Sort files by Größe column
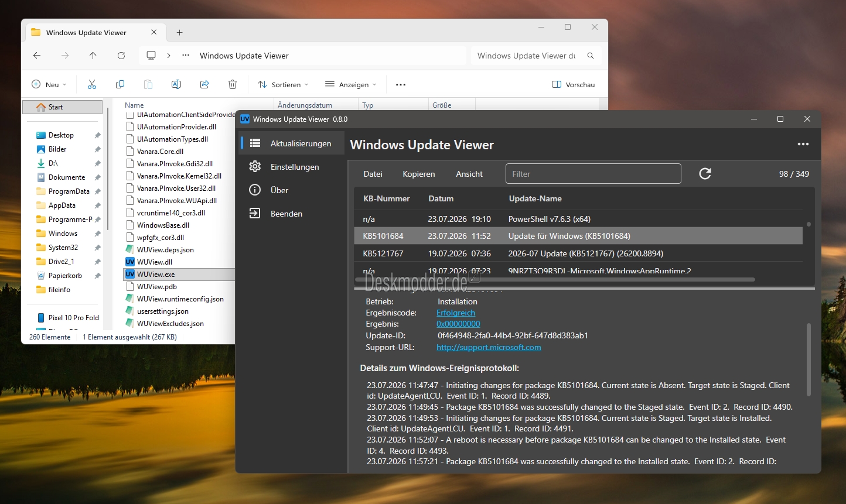Screen dimensions: 846x504 (442, 105)
